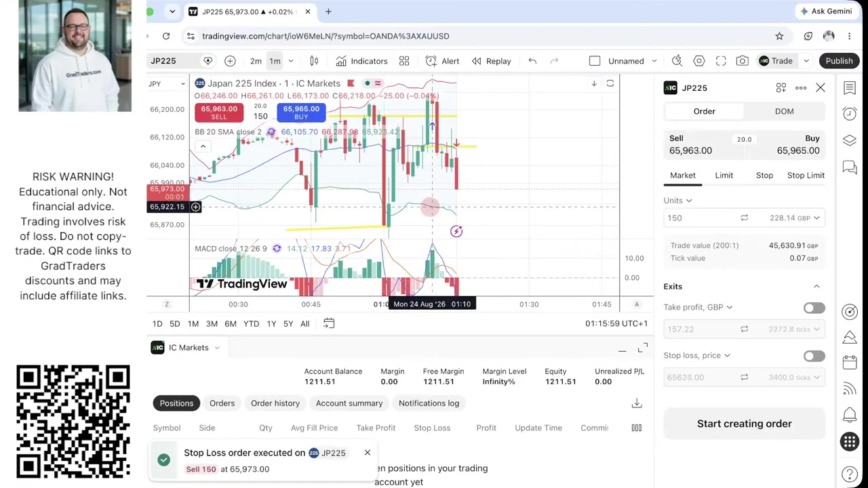Open the Notifications log tab

[x=429, y=403]
